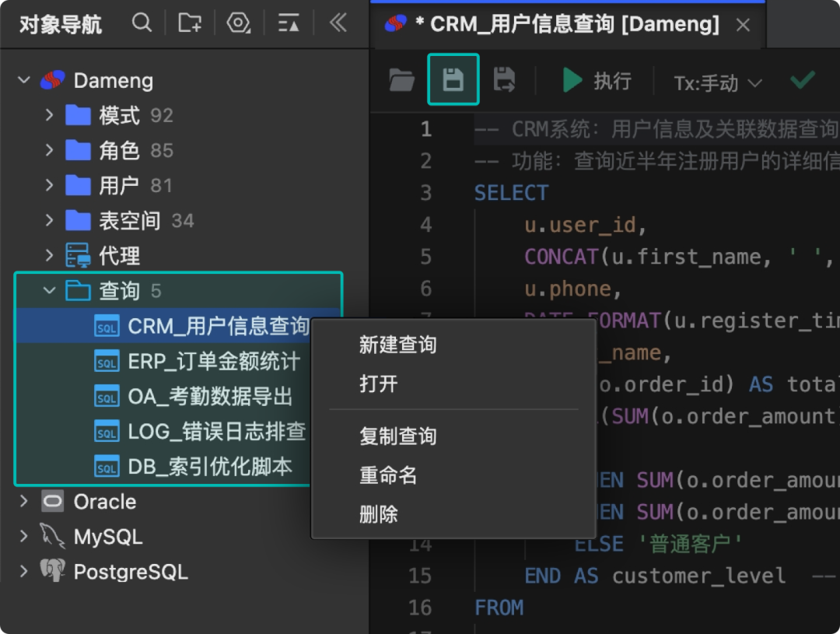Expand the 模式 folder
The width and height of the screenshot is (840, 634).
click(x=49, y=115)
